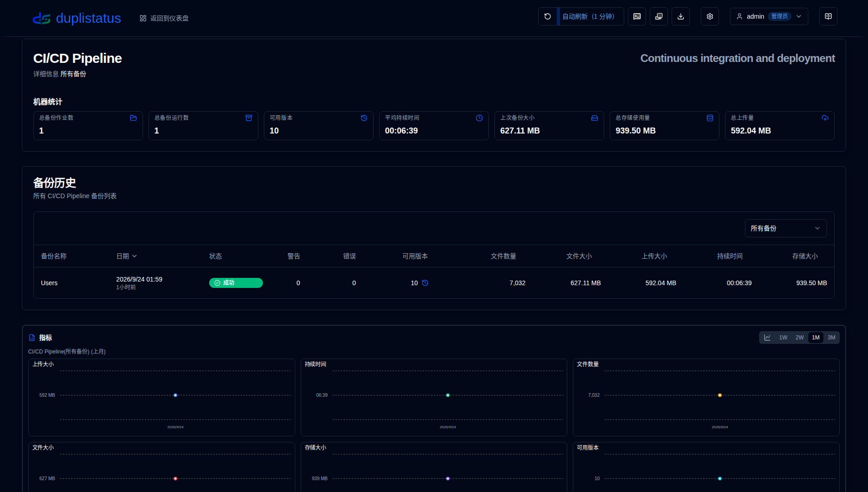Click the chart line icon in metrics range selector

(767, 338)
